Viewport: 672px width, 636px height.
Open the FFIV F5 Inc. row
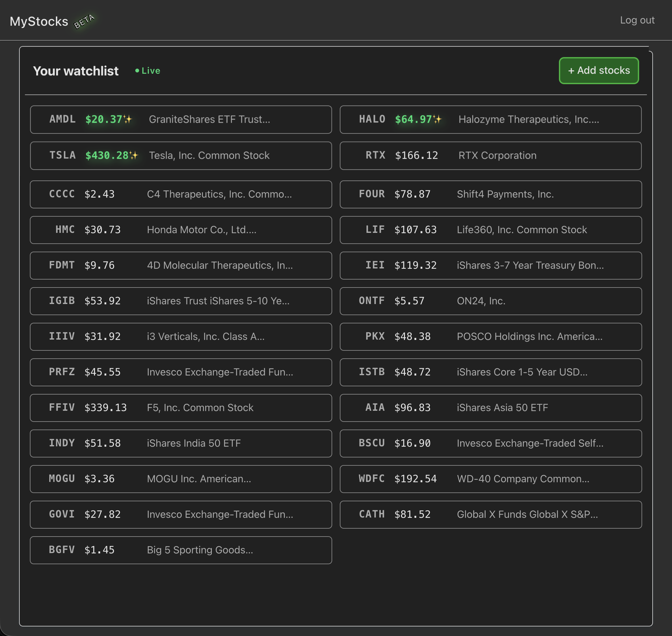pos(181,408)
